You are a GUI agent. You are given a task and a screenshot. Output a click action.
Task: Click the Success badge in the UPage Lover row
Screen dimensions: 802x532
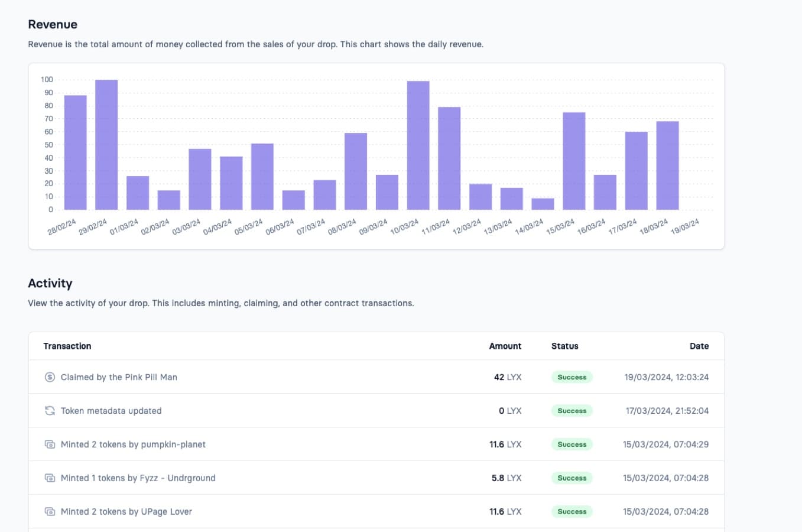coord(572,512)
